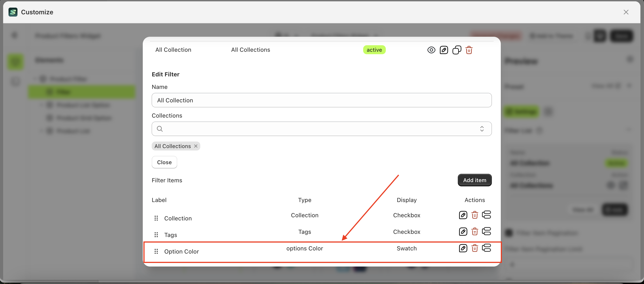Edit the Collection filter item

[463, 215]
